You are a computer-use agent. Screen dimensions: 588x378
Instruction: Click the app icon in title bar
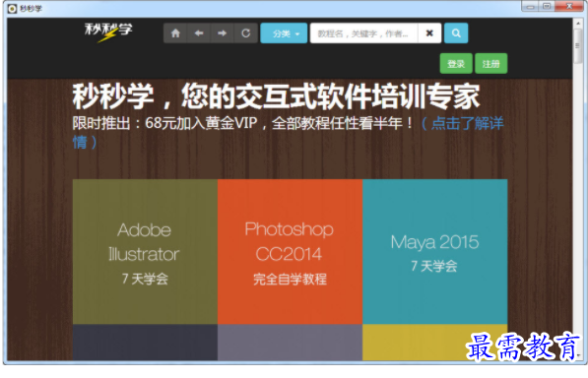pos(12,8)
